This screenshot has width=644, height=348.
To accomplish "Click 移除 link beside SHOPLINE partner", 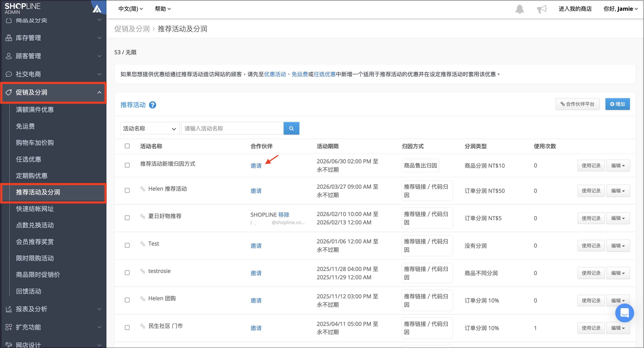I will (x=284, y=215).
